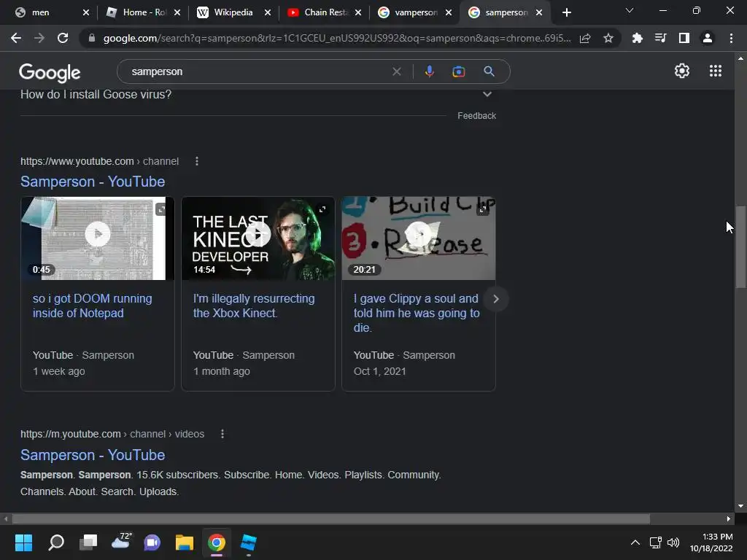Bookmark this tab with the star
747x560 pixels.
point(608,38)
